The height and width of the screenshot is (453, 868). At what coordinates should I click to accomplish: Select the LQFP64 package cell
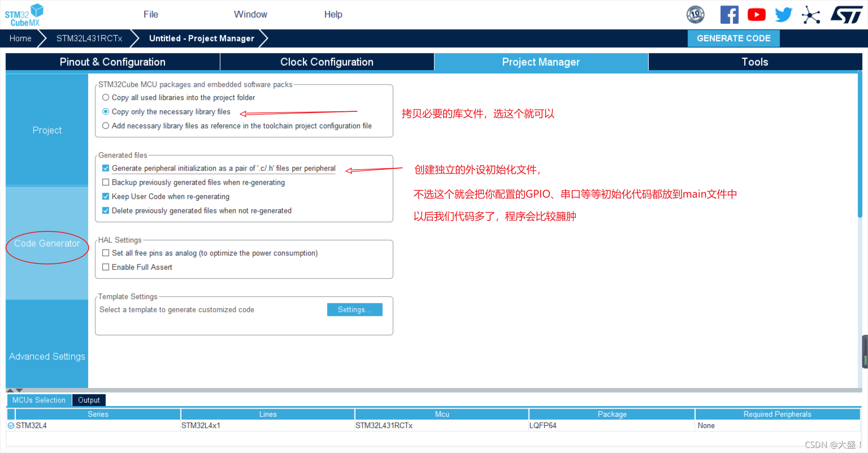coord(612,425)
